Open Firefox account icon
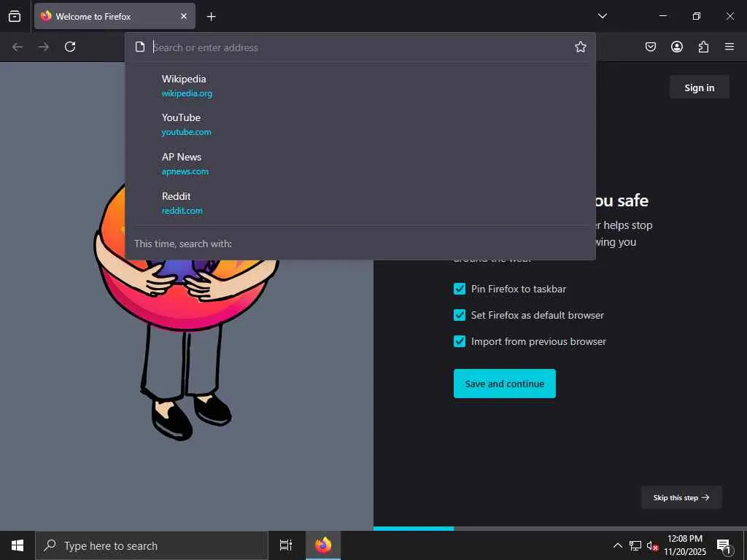 [677, 47]
